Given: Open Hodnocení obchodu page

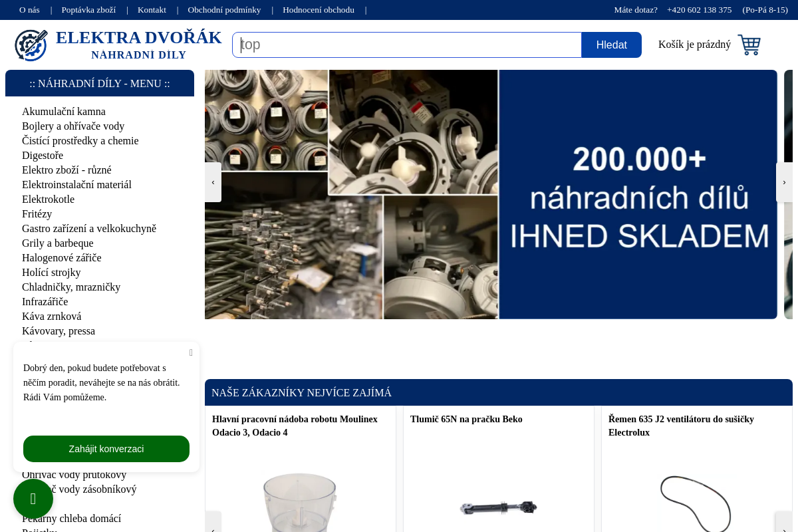Looking at the screenshot, I should (x=319, y=10).
